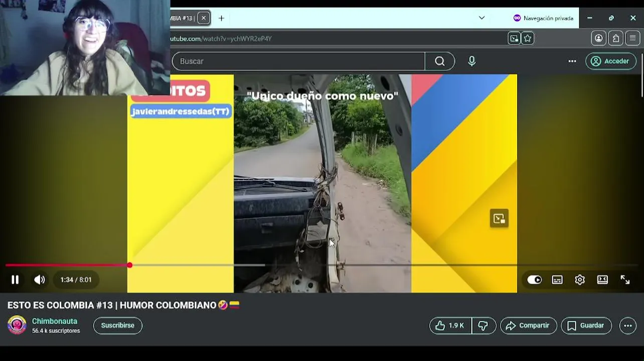Open more actions menu next to Guardar
Screen dimensions: 644x361
(x=627, y=325)
